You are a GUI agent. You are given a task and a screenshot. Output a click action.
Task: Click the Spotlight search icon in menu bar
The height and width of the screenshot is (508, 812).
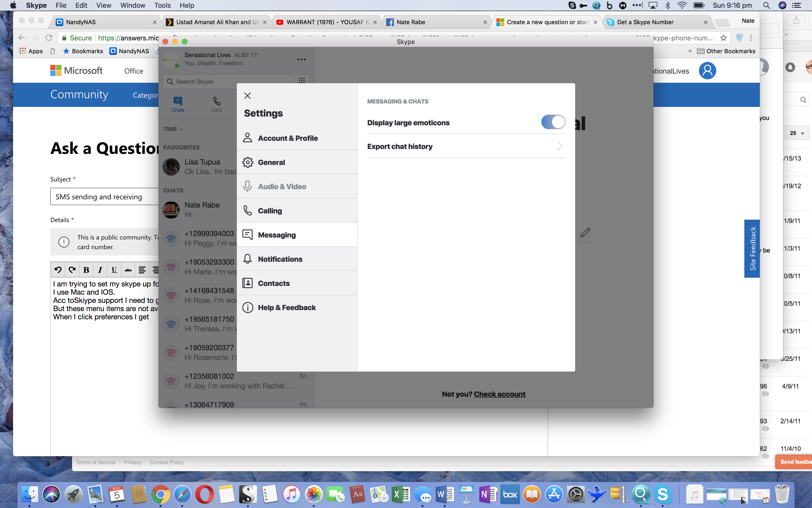(x=766, y=5)
